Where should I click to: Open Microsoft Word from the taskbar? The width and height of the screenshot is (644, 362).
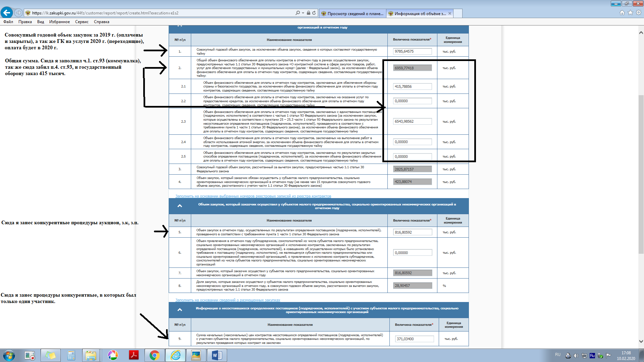pos(217,355)
